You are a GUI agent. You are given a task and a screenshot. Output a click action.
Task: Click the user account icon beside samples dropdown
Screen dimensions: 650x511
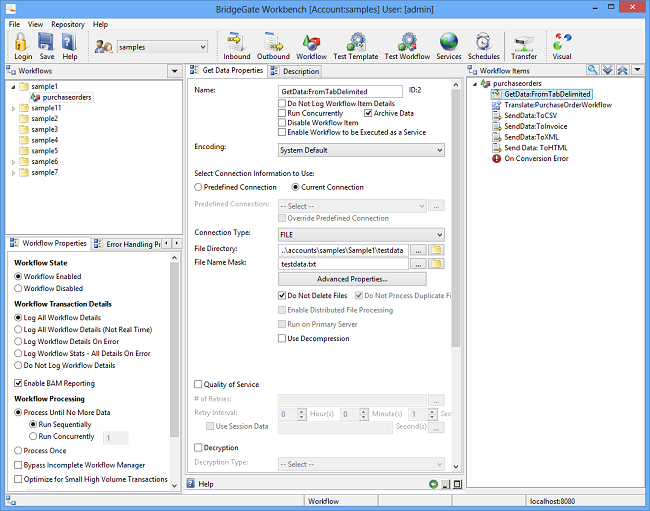click(x=103, y=46)
